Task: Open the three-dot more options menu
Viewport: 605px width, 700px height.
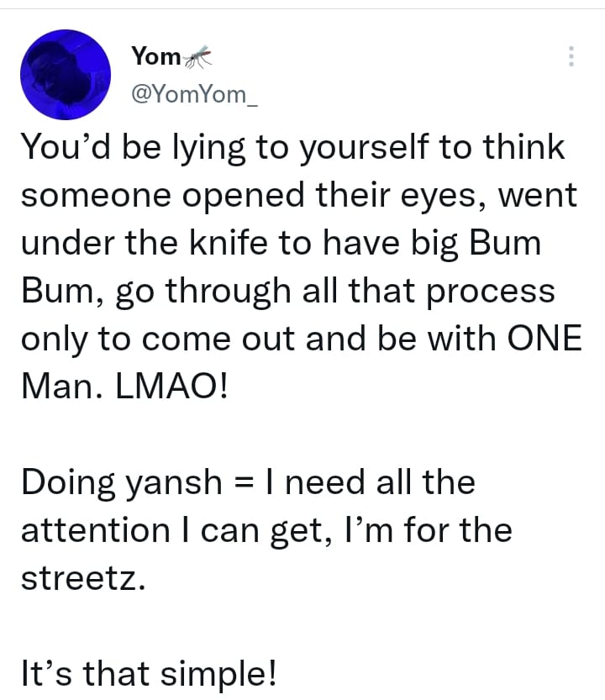Action: tap(571, 56)
